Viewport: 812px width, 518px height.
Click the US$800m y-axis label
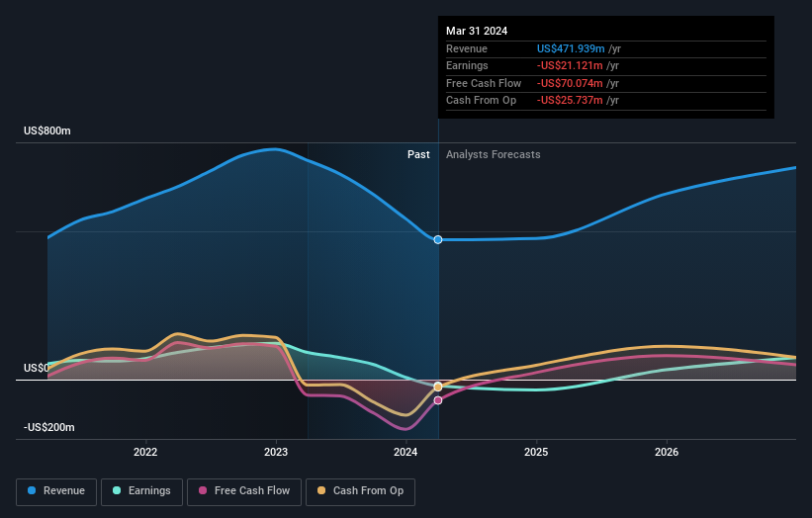click(x=47, y=130)
